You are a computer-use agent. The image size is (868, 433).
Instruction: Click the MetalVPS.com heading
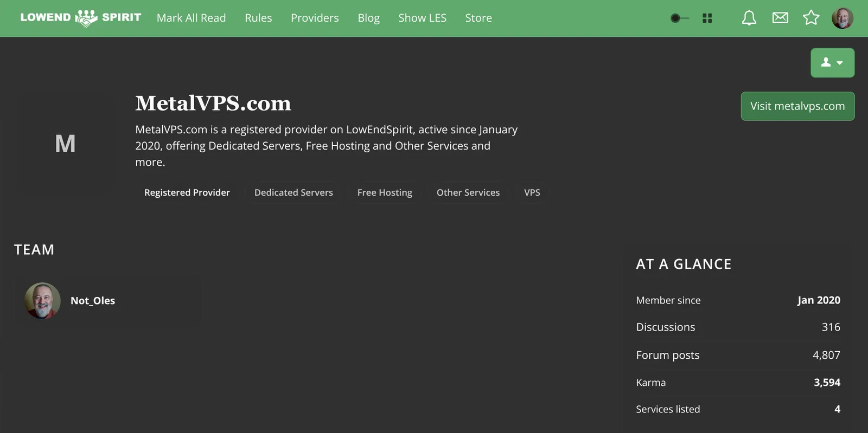pos(213,103)
